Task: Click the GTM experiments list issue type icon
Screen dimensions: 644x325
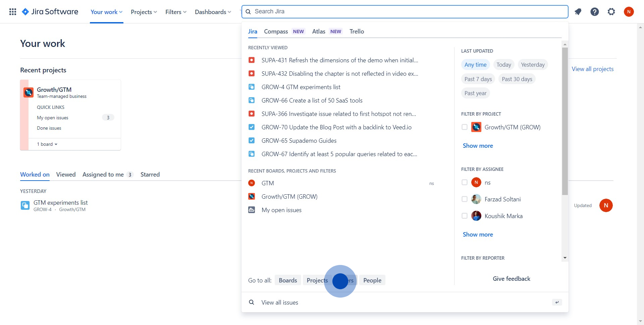Action: (x=25, y=205)
